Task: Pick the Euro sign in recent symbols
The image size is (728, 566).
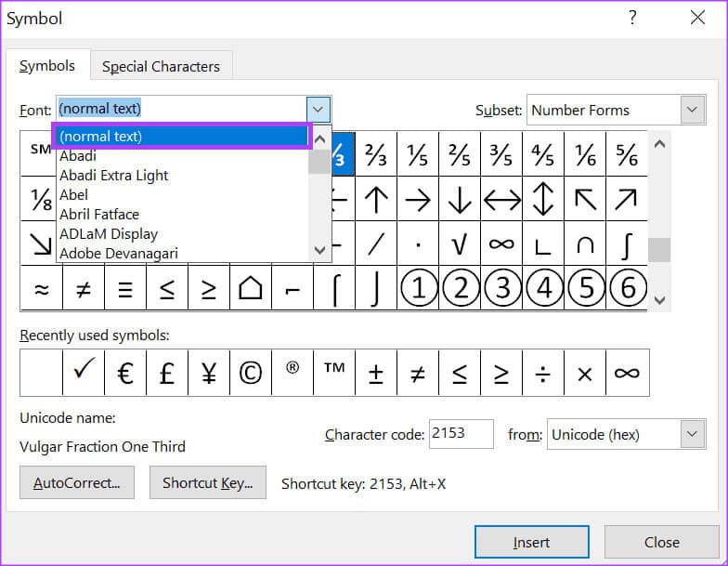Action: tap(124, 373)
